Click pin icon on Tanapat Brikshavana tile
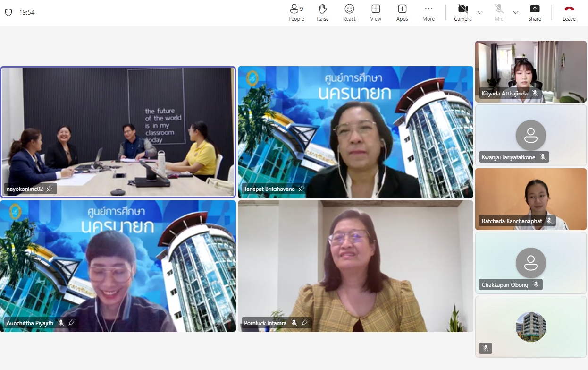Screen dimensions: 588x370 tap(302, 189)
